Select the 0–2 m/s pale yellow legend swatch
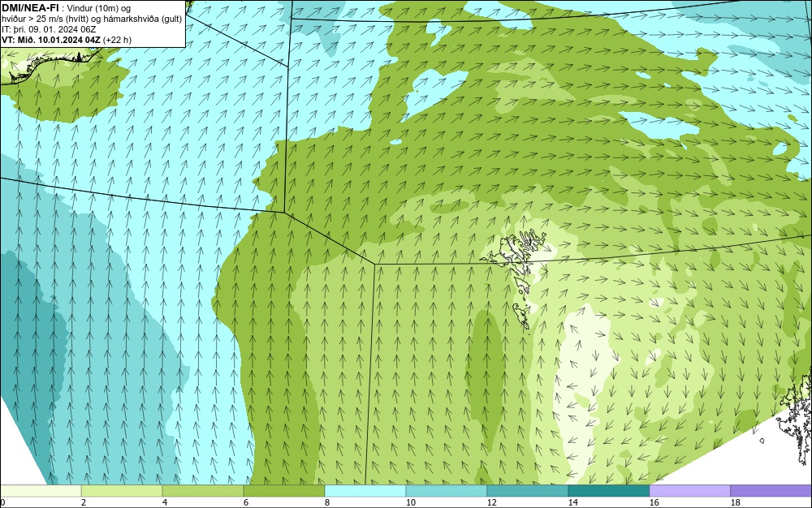The width and height of the screenshot is (812, 508). (x=41, y=491)
